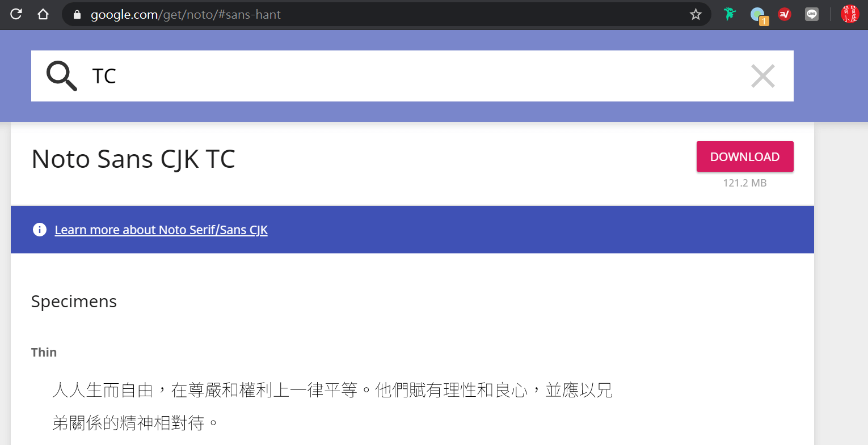Click the Noto Sans CJK TC heading
The width and height of the screenshot is (868, 445).
pos(133,159)
